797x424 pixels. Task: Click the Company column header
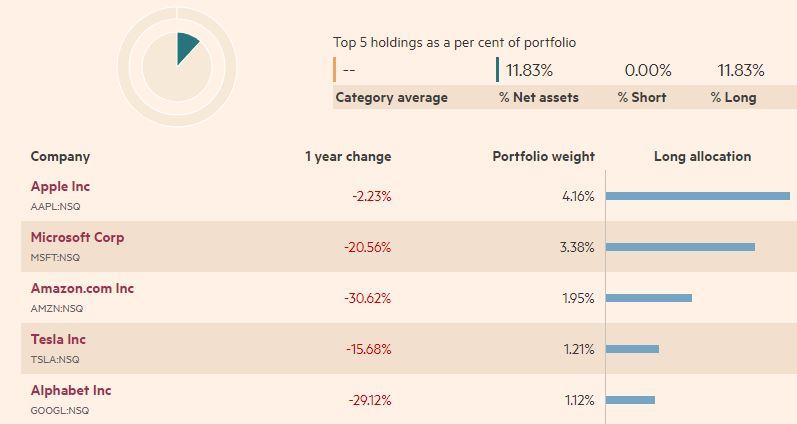coord(60,157)
